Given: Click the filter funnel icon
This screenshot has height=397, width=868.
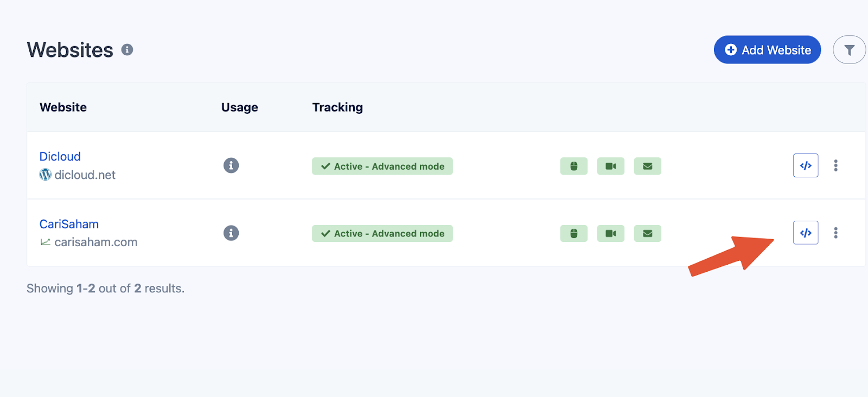Looking at the screenshot, I should click(849, 50).
